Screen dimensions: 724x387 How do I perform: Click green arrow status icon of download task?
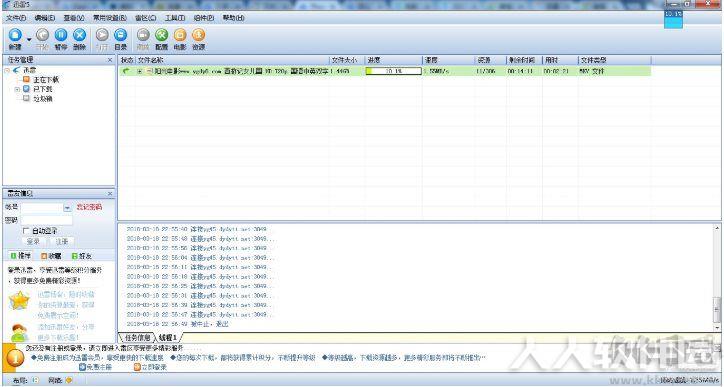pos(126,71)
